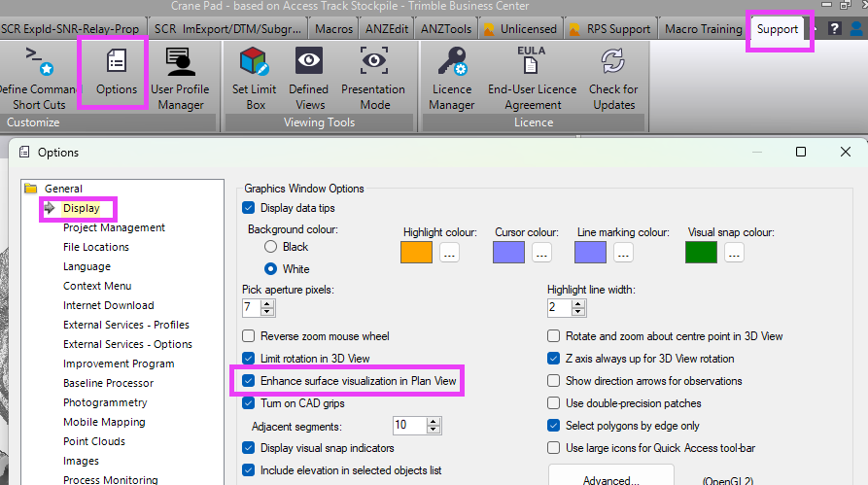Select Project Management in options tree

click(x=114, y=227)
